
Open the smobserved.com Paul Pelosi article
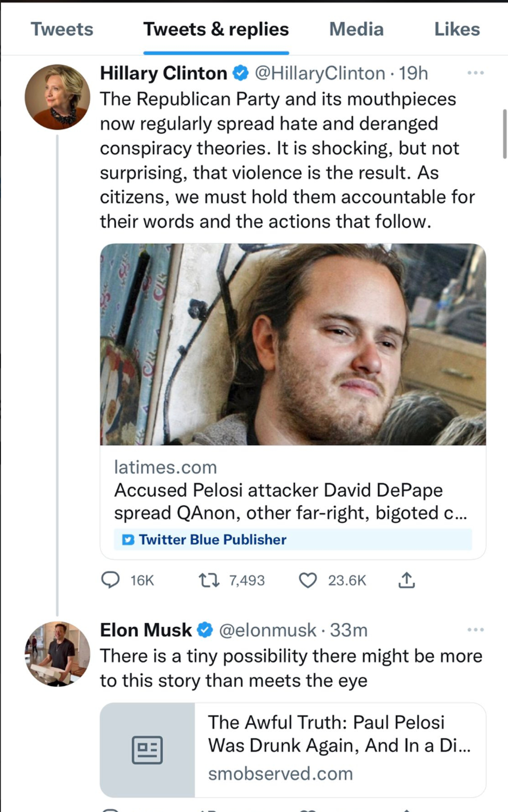tap(339, 734)
